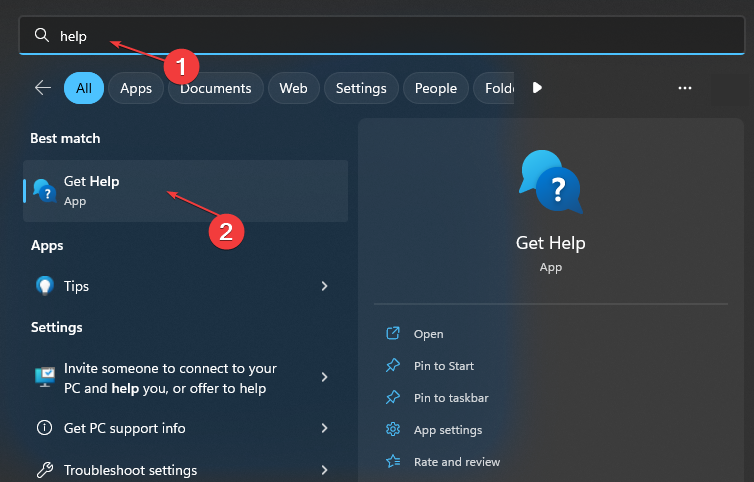Open the Get PC support info result
This screenshot has width=754, height=482.
coord(186,428)
